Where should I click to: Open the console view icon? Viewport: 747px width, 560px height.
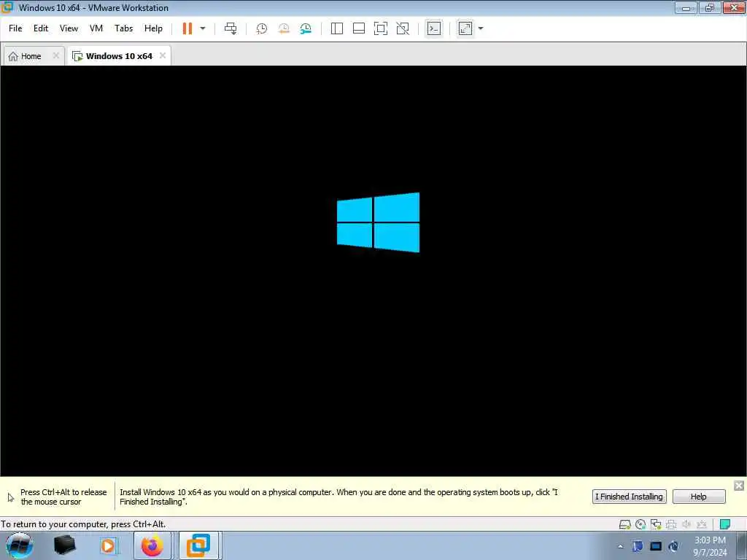[x=433, y=28]
